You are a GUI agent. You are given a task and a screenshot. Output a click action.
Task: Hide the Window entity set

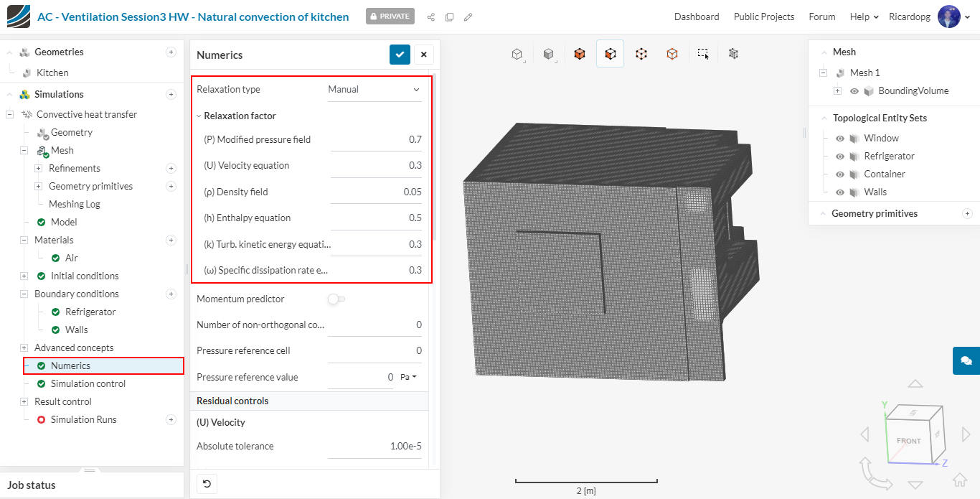(840, 138)
